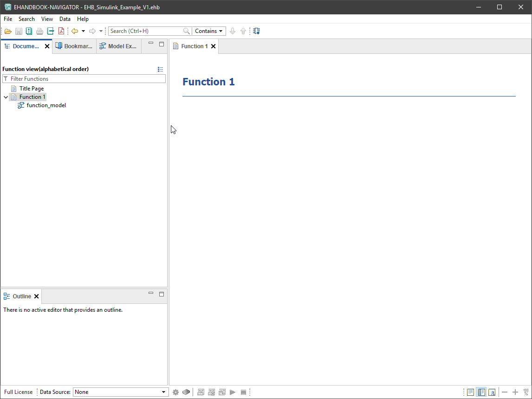Image resolution: width=532 pixels, height=399 pixels.
Task: Select Title Page in function list
Action: coord(32,89)
